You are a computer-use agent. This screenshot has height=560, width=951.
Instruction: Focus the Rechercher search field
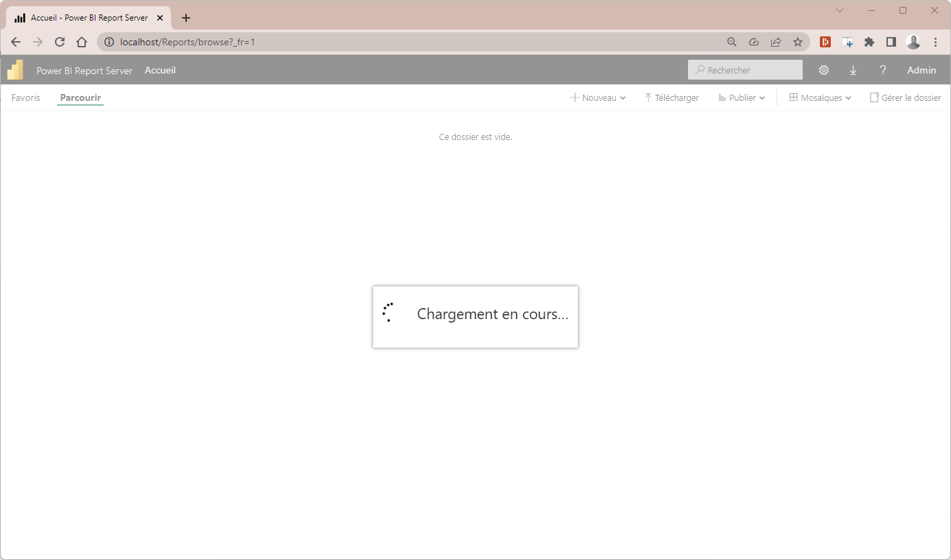pos(745,70)
